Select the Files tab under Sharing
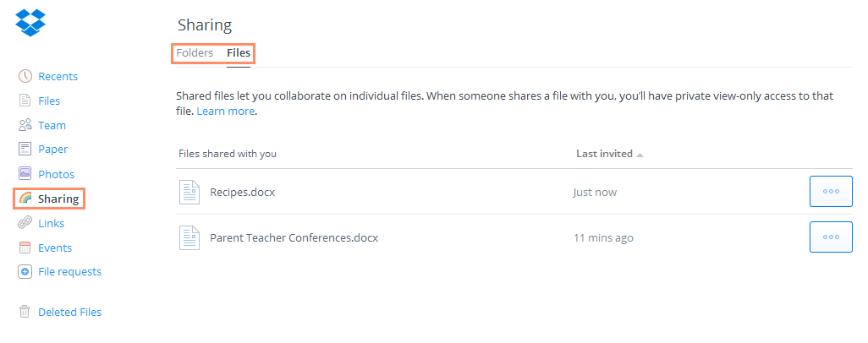 point(239,52)
